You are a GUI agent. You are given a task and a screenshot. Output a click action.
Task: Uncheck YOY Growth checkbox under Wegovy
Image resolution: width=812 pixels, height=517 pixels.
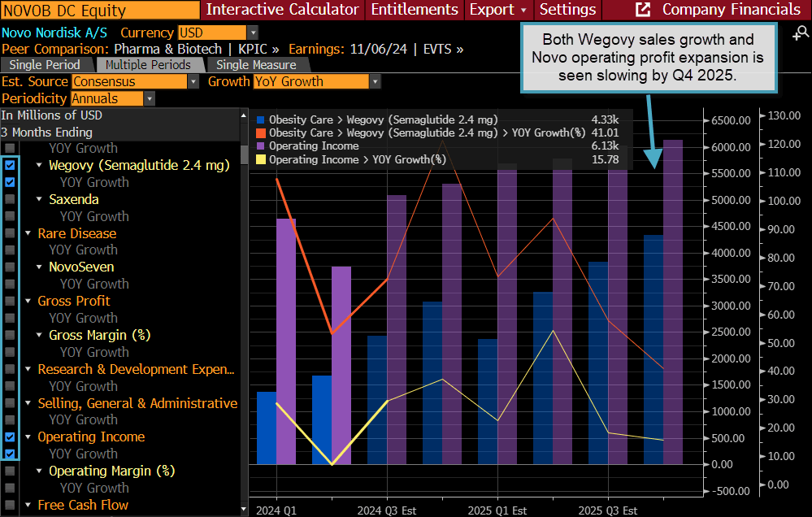tap(10, 182)
